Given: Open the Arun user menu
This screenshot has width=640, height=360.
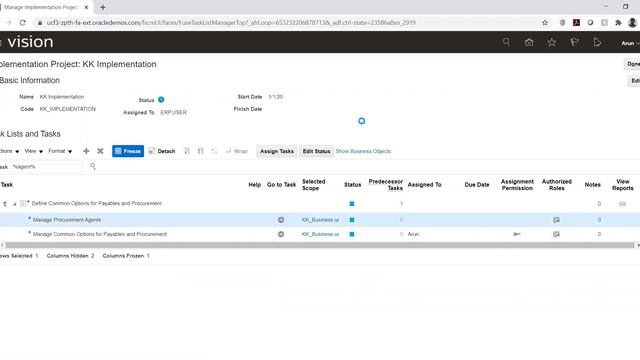Looking at the screenshot, I should (630, 43).
